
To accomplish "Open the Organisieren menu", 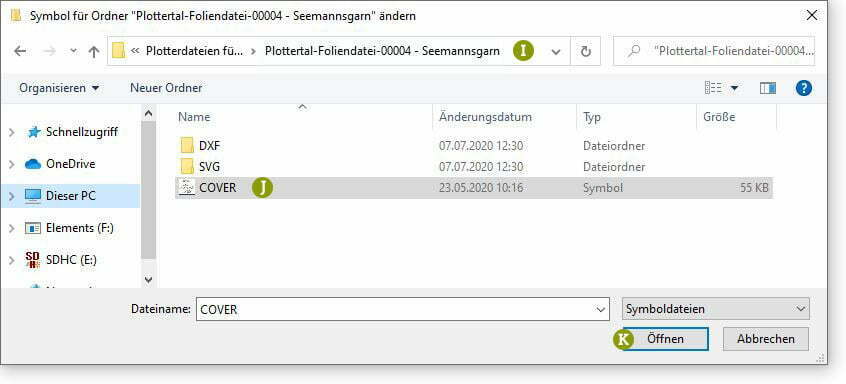I will (59, 87).
